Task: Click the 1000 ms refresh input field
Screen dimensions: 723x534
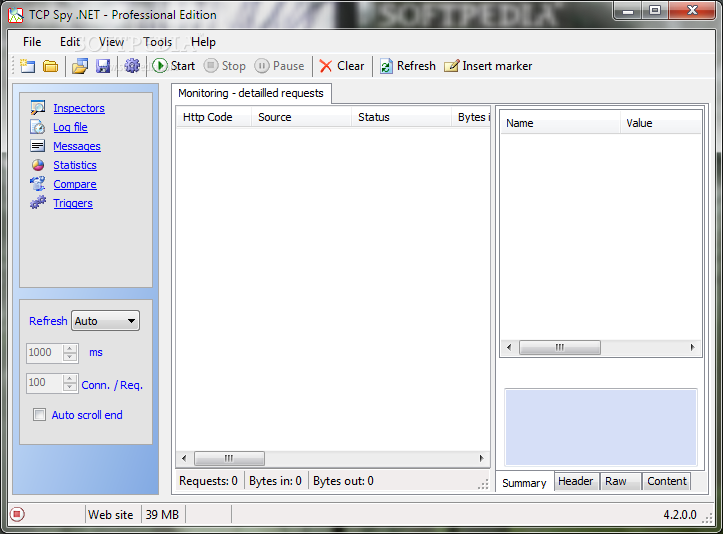Action: (x=45, y=352)
